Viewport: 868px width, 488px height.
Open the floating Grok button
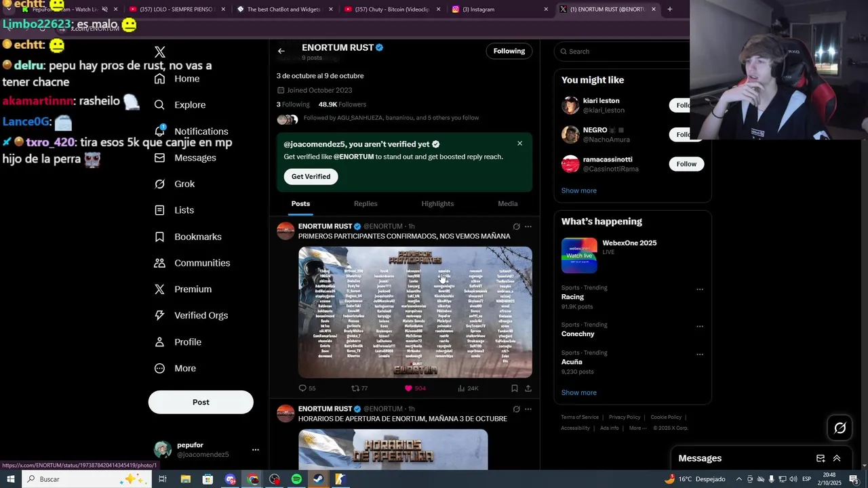point(840,428)
